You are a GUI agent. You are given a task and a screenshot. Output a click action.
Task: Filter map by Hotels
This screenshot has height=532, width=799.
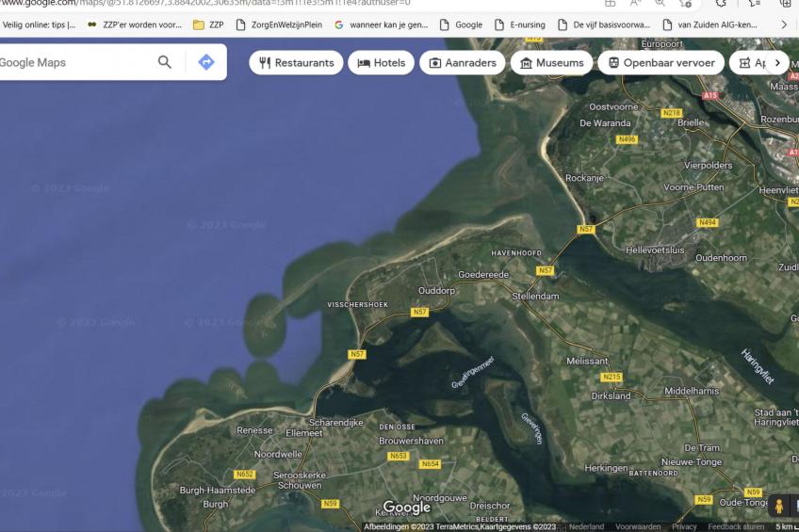pyautogui.click(x=381, y=63)
